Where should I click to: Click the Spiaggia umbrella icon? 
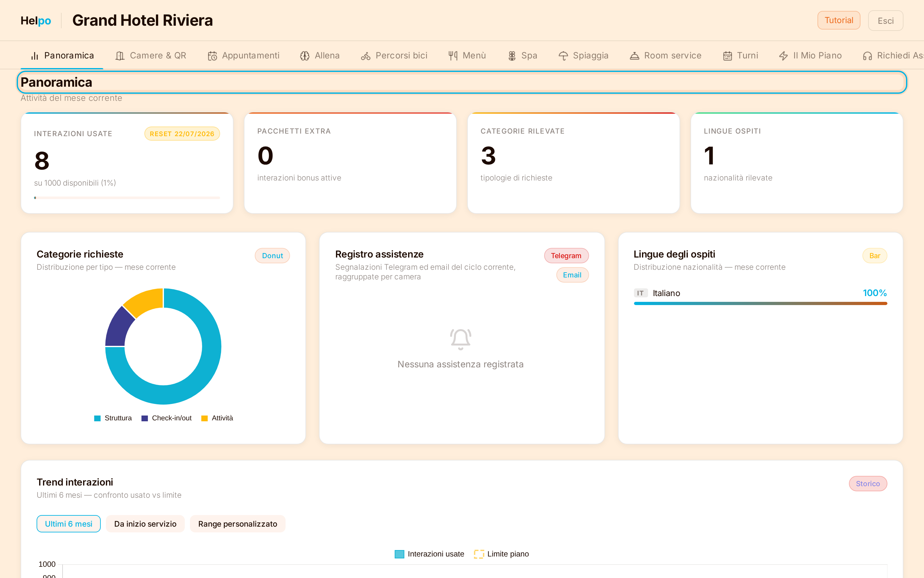(563, 56)
